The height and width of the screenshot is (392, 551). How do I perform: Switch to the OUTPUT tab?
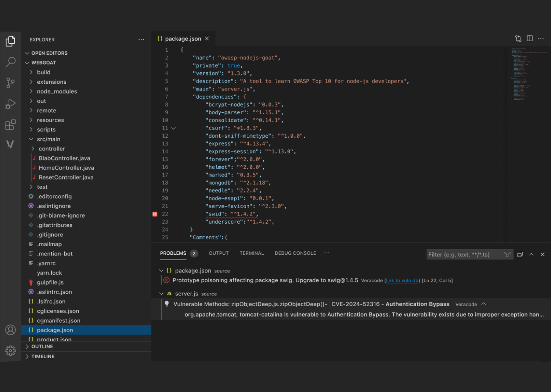219,253
